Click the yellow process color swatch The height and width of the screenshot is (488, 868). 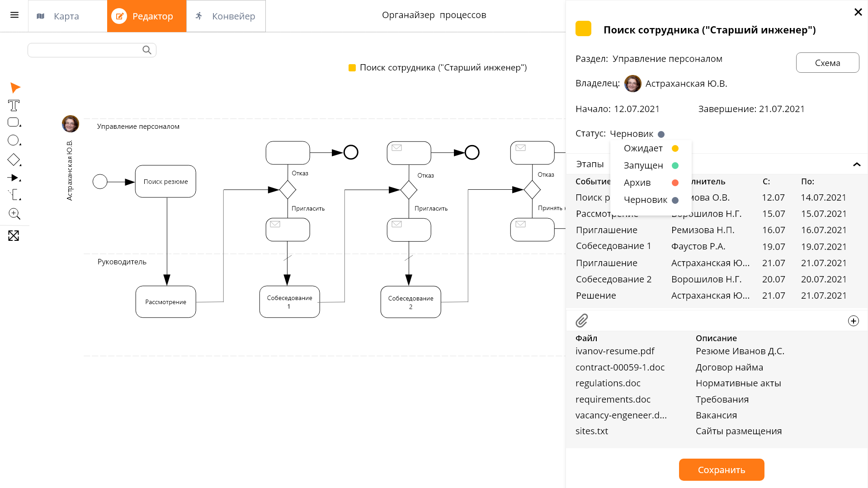click(x=583, y=29)
